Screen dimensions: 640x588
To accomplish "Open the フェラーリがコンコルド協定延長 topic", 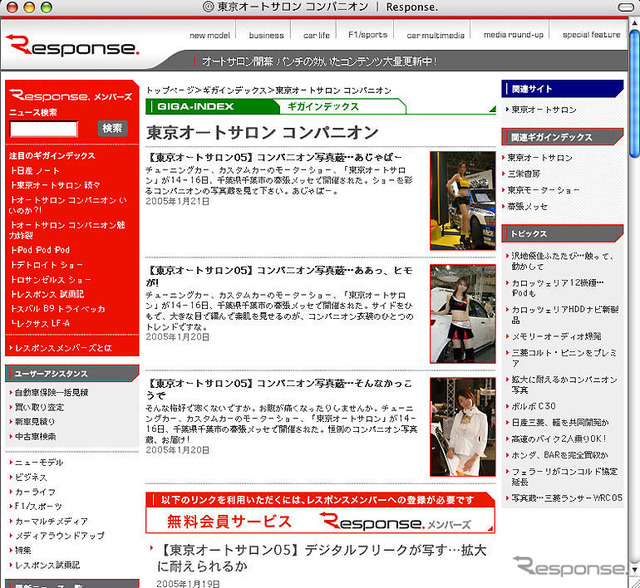I will [563, 477].
